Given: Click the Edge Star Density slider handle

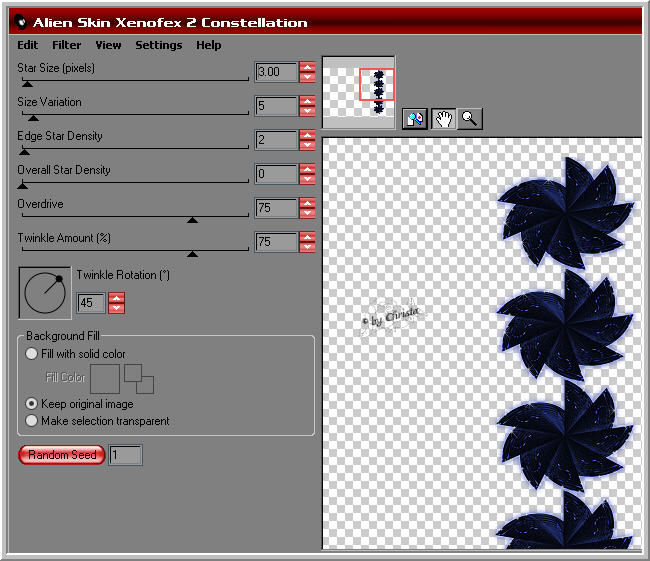Looking at the screenshot, I should point(24,152).
